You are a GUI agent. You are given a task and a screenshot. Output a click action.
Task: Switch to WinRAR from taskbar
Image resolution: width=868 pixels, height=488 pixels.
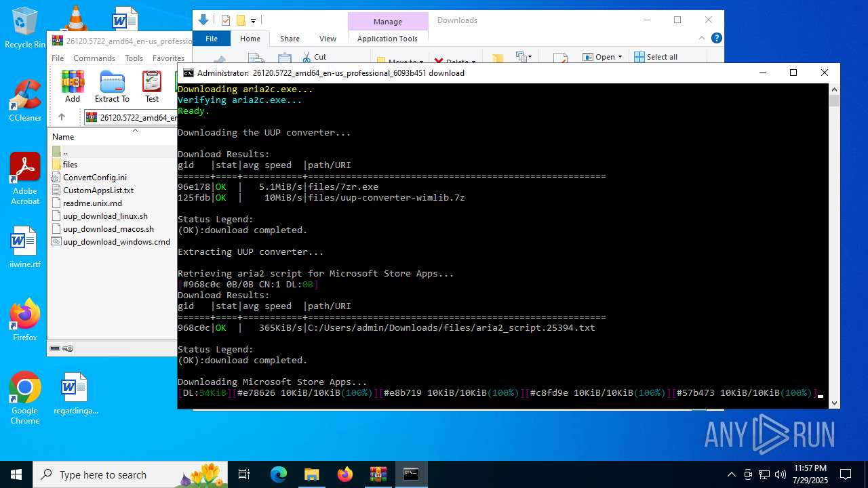click(378, 474)
